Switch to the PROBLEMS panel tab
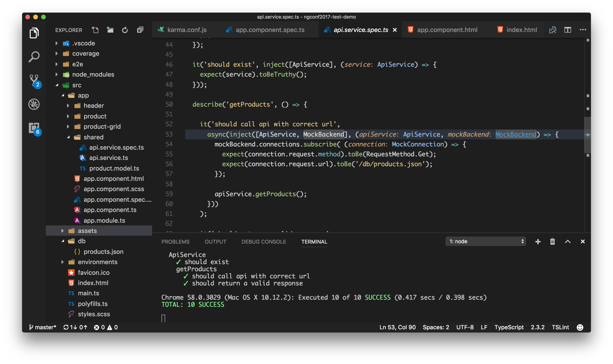The image size is (613, 364). click(175, 242)
